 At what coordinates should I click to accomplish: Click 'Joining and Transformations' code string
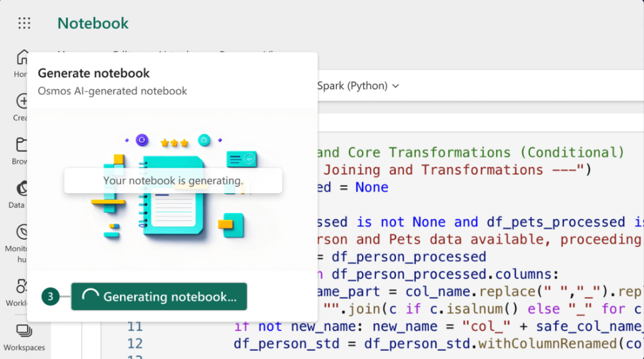433,170
